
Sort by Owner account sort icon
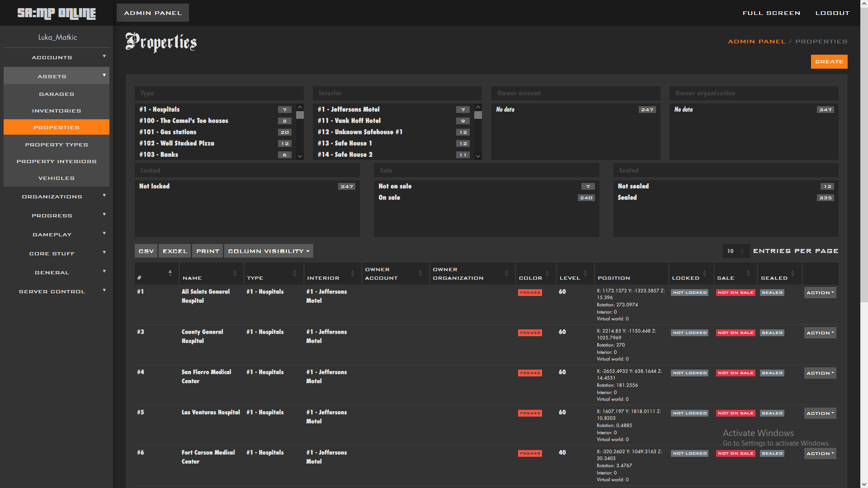point(420,274)
